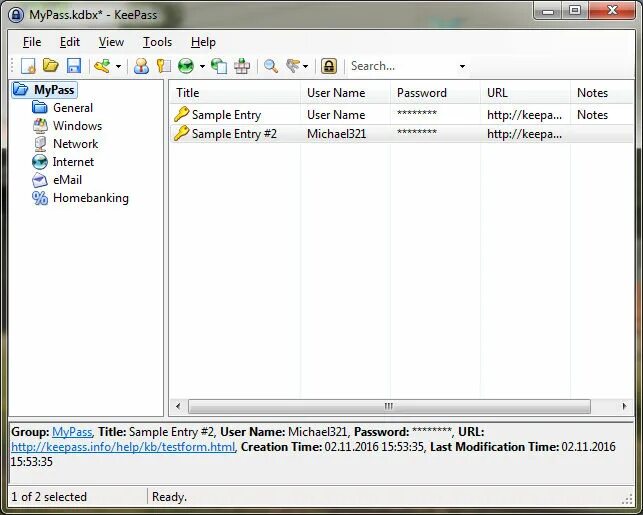This screenshot has height=515, width=643.
Task: Open the Tools menu
Action: point(157,42)
